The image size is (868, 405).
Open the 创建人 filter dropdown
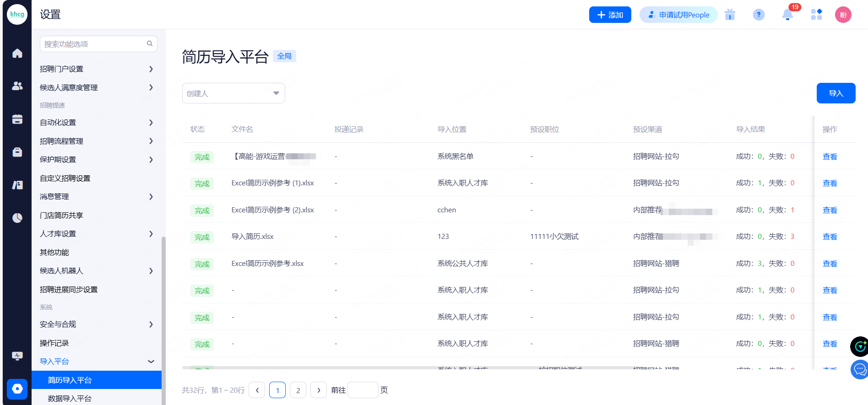click(x=233, y=93)
